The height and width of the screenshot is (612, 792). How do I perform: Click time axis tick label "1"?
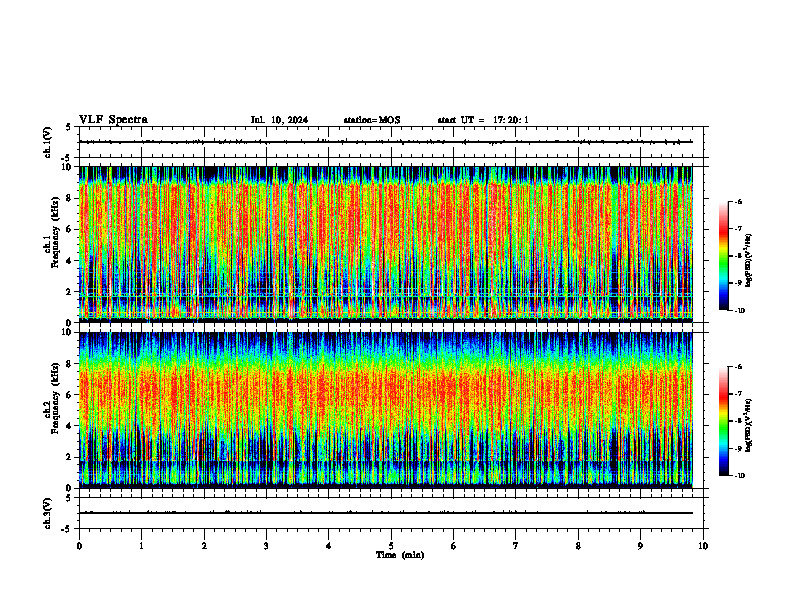141,546
